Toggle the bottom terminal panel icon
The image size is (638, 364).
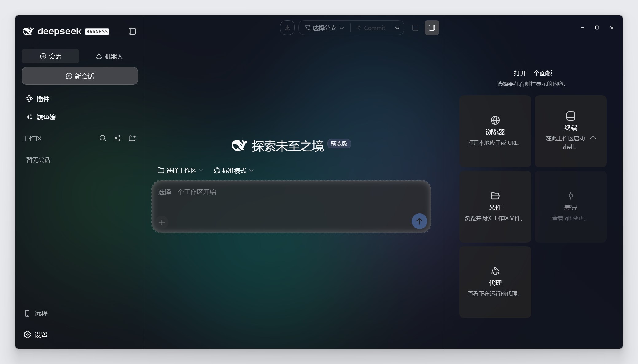point(415,28)
